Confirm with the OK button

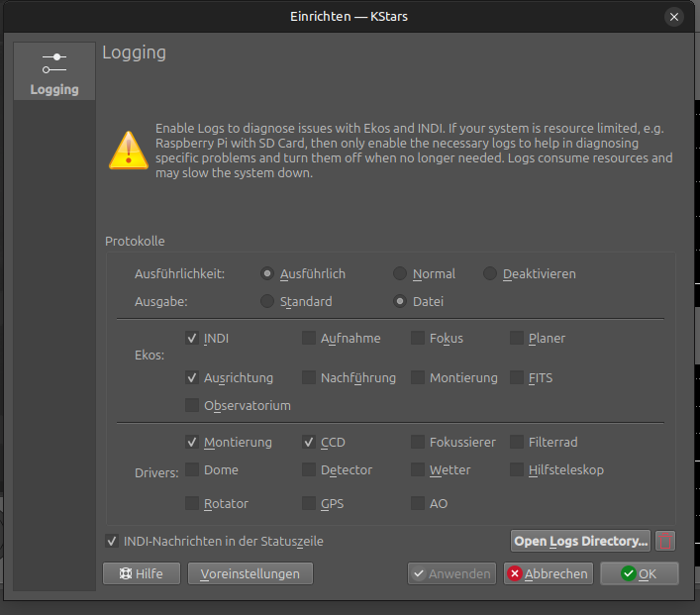[640, 573]
